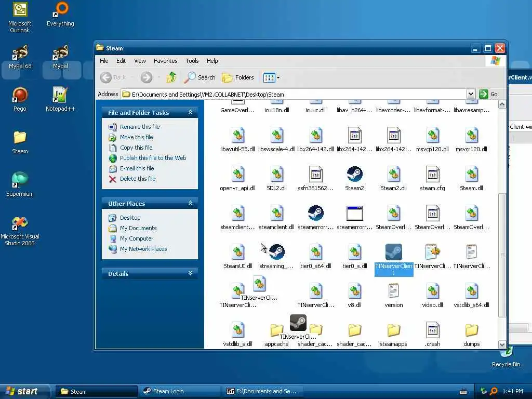Open the Tools menu

click(192, 61)
